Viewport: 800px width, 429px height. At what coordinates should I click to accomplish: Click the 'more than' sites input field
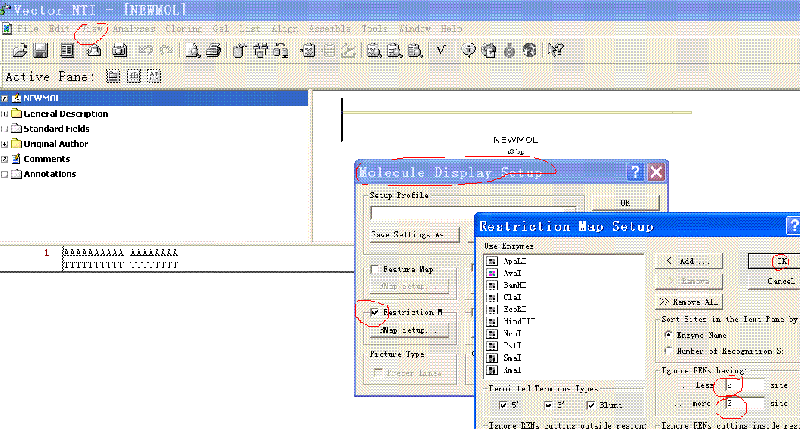744,403
